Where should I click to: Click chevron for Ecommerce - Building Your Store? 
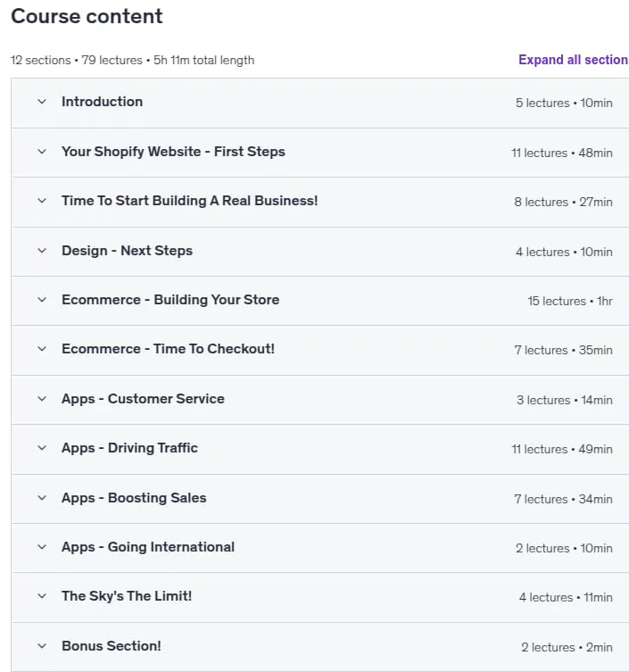pyautogui.click(x=42, y=300)
